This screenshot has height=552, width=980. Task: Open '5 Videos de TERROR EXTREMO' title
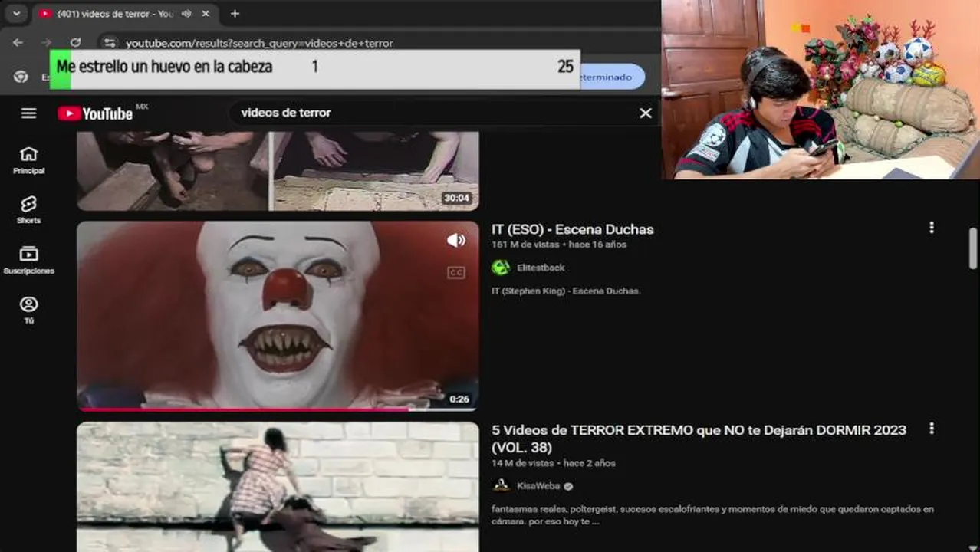click(x=699, y=439)
